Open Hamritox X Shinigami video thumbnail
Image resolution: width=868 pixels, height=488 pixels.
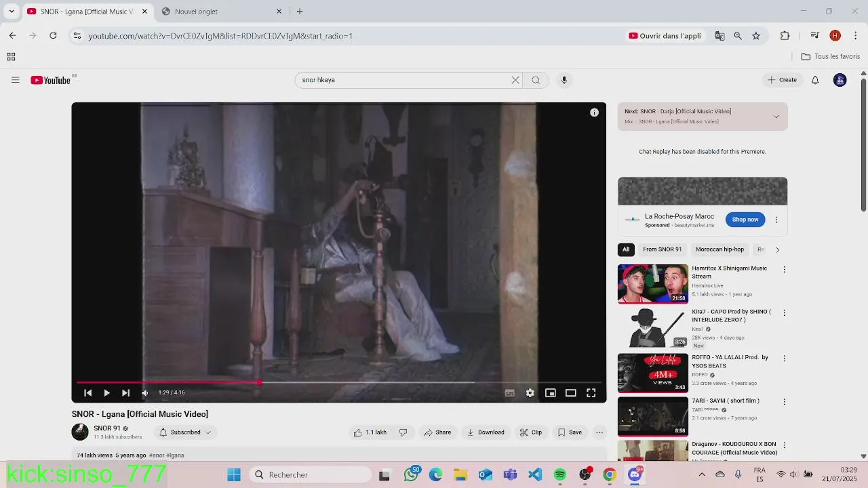pyautogui.click(x=653, y=284)
